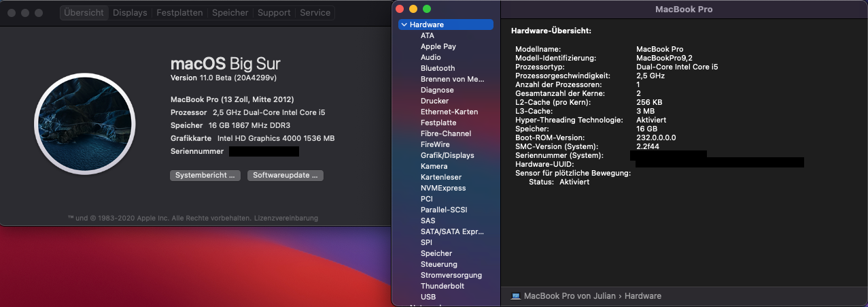Click the Prozessortyp value Dual-Core Intel Core i5
This screenshot has width=868, height=307.
click(x=677, y=67)
